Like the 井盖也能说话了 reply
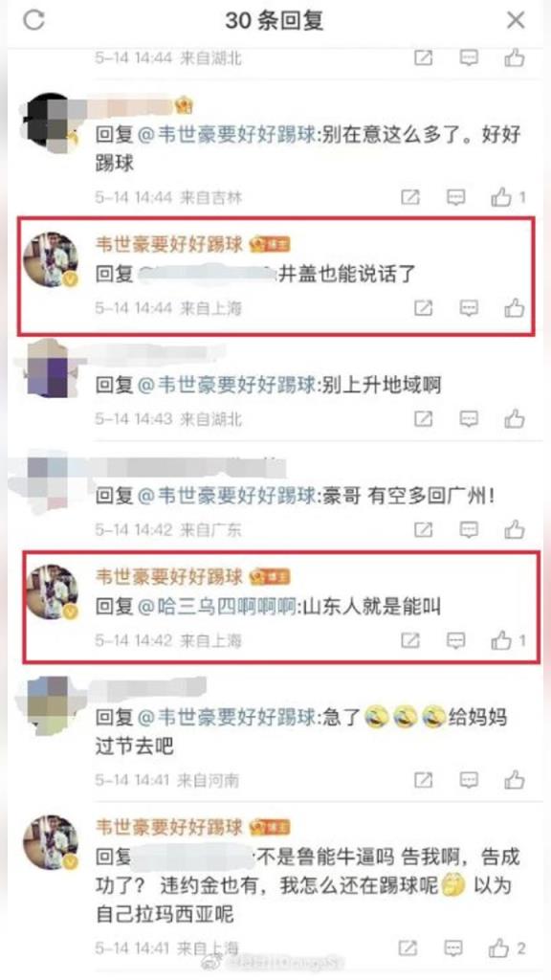Viewport: 551px width, 980px height. [x=514, y=308]
